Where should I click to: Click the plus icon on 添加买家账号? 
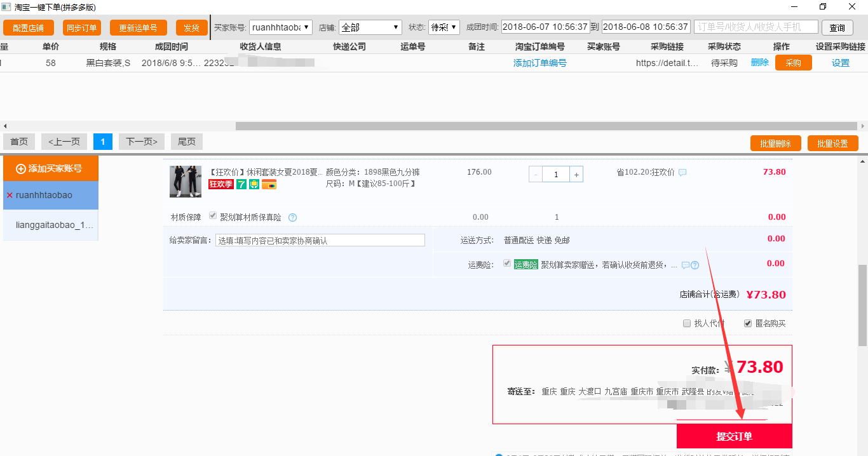20,169
